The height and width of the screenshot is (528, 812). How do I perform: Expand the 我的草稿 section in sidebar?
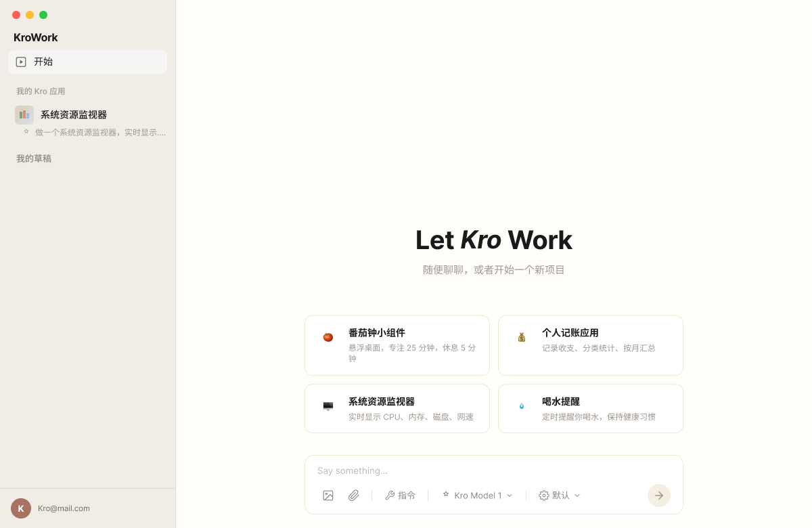click(34, 158)
